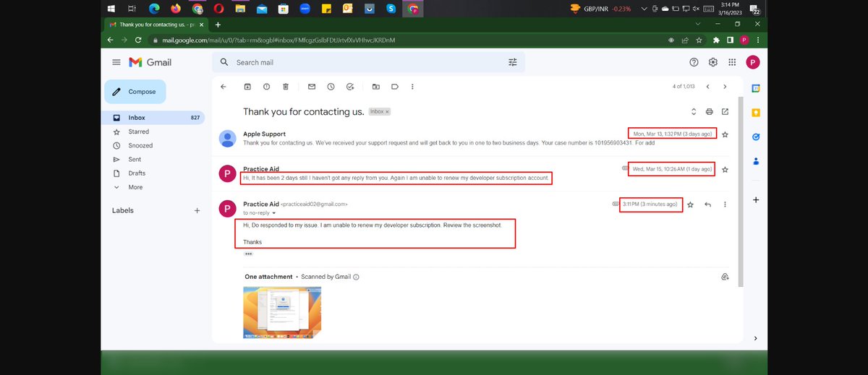This screenshot has width=868, height=375.
Task: Archive this conversation
Action: pos(247,87)
